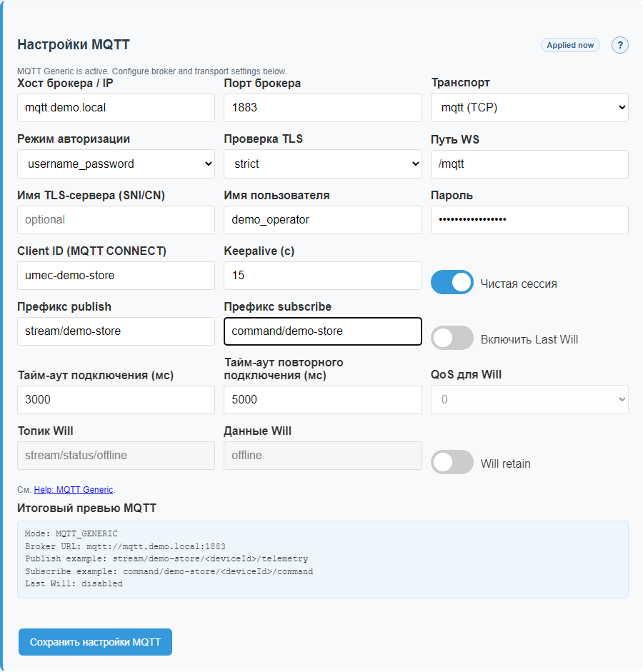The image size is (643, 672).
Task: Turn on the Will retain toggle
Action: [452, 463]
